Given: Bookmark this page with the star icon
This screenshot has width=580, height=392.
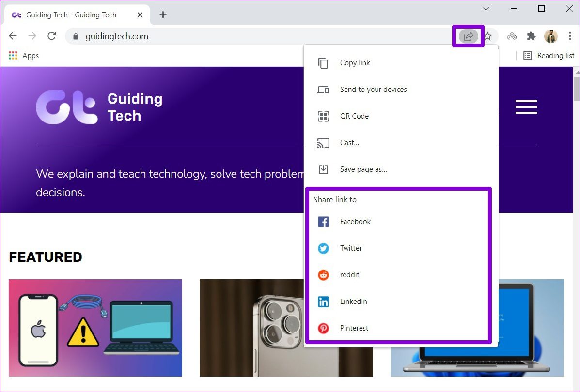Looking at the screenshot, I should pos(488,36).
